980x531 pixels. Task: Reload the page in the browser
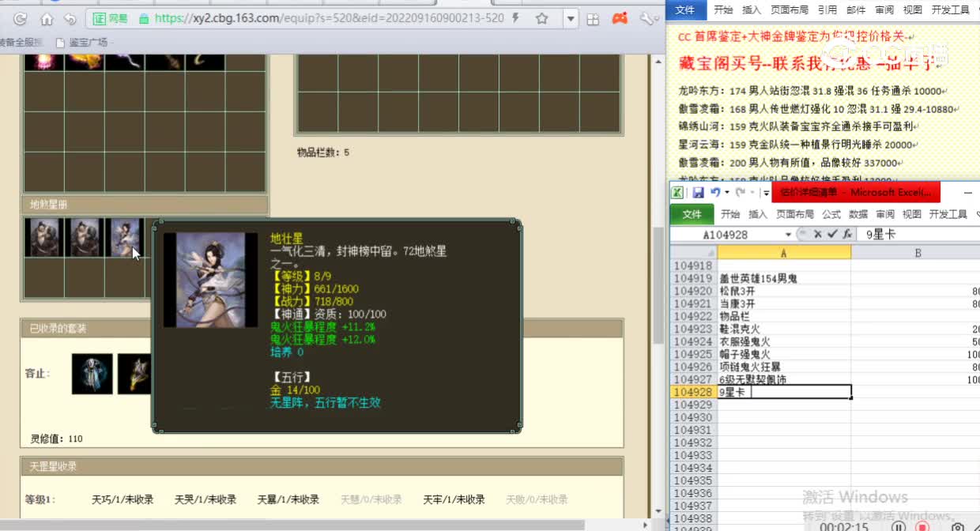21,18
